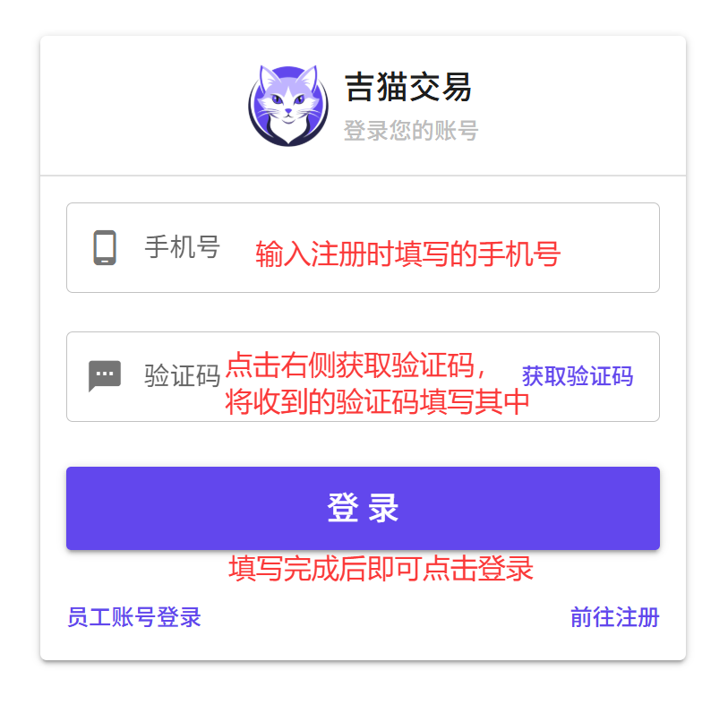Image resolution: width=728 pixels, height=705 pixels.
Task: Click the 吉猫交易 title text
Action: (x=408, y=87)
